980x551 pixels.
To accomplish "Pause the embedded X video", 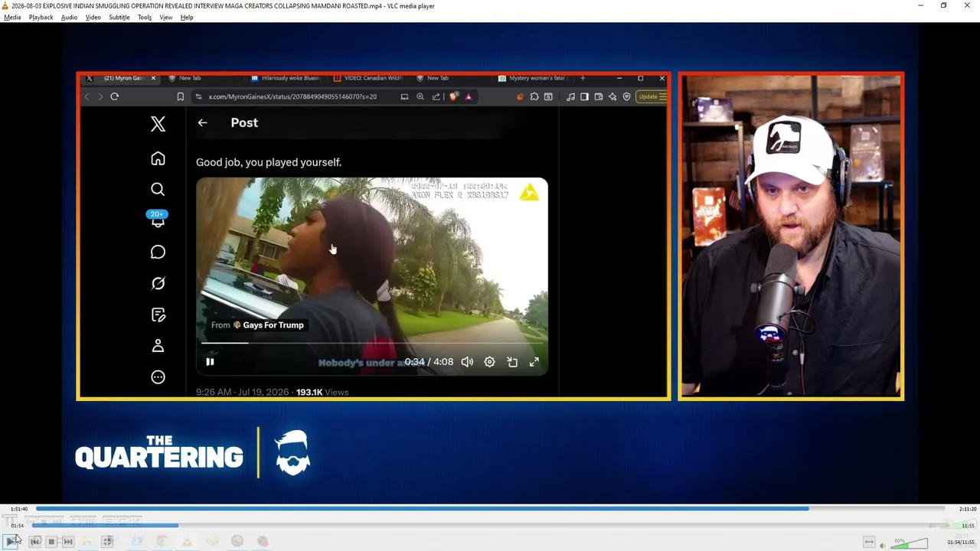I will coord(210,362).
